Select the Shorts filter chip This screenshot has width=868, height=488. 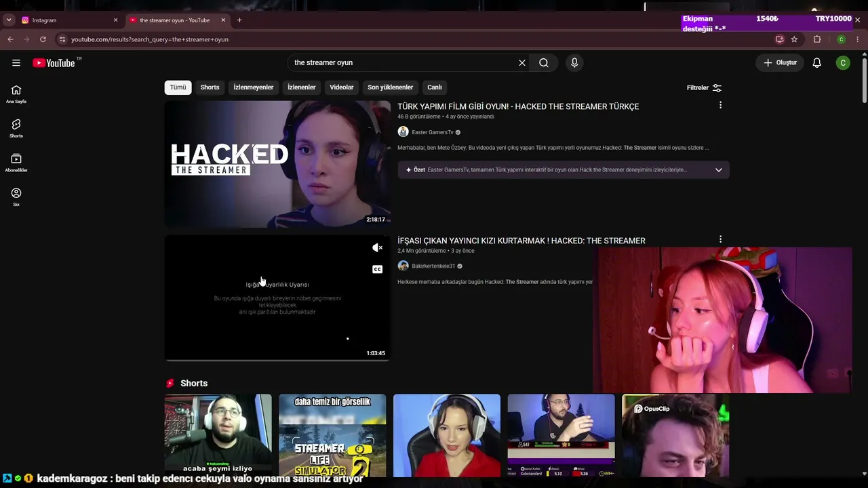tap(210, 87)
